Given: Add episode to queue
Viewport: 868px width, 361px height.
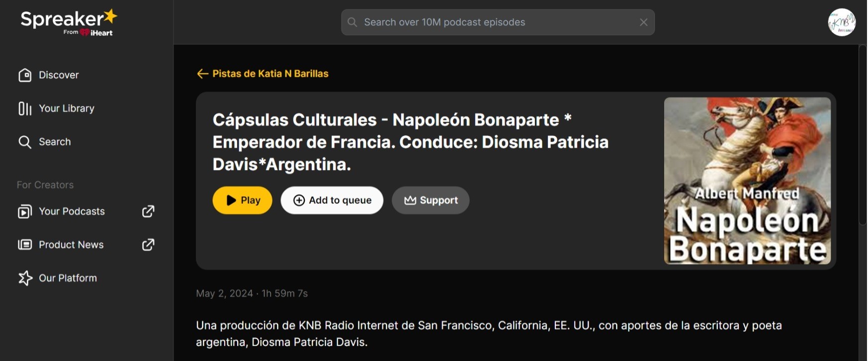Looking at the screenshot, I should click(332, 200).
